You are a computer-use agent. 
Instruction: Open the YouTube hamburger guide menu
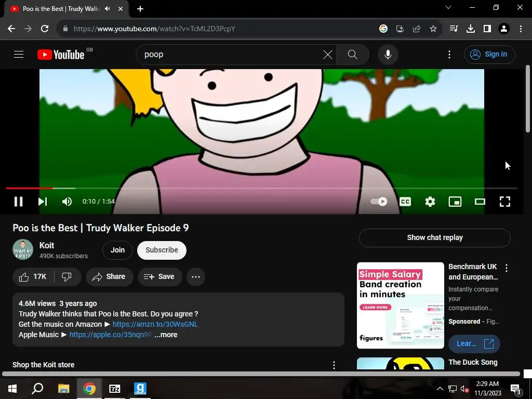click(19, 54)
